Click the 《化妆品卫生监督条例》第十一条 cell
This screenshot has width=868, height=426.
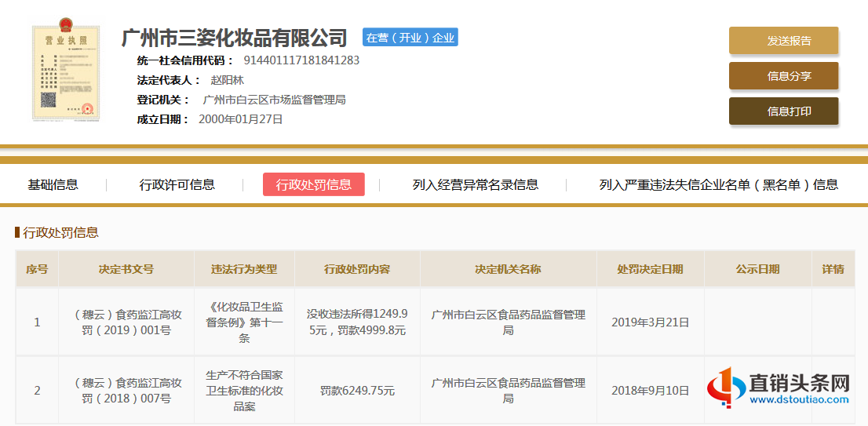pyautogui.click(x=244, y=322)
